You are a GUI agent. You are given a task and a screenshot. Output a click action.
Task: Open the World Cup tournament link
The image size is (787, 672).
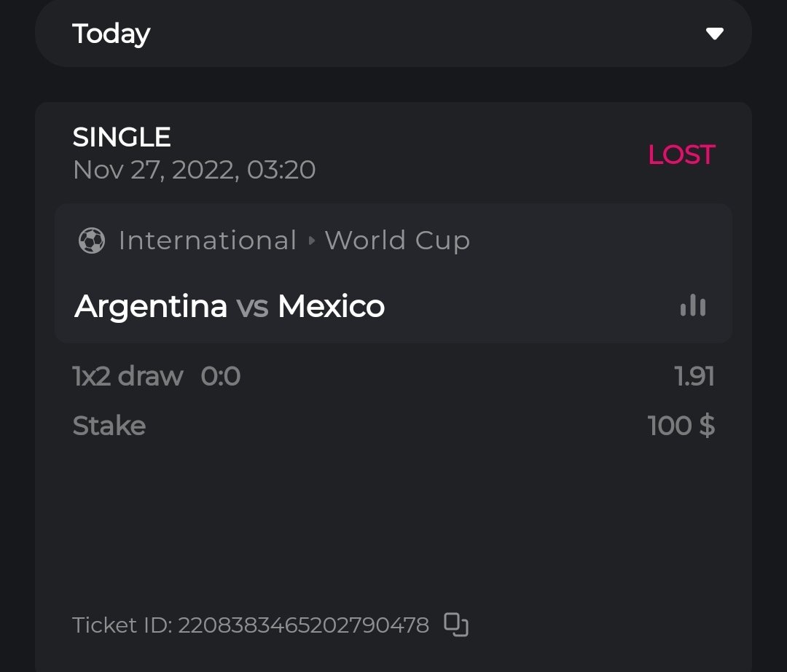pos(397,241)
